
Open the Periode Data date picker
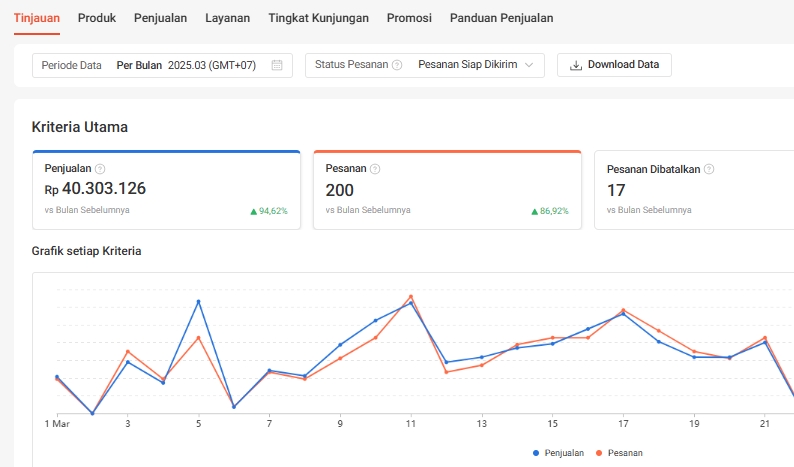[162, 65]
